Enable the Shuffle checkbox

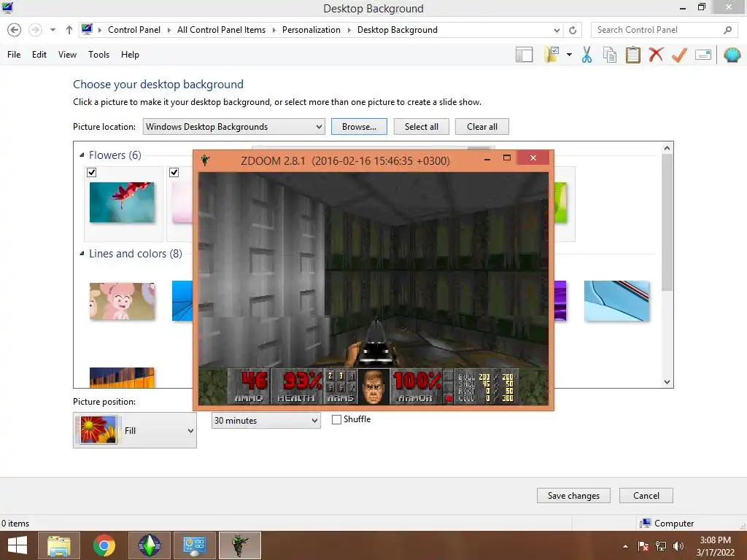(x=336, y=419)
